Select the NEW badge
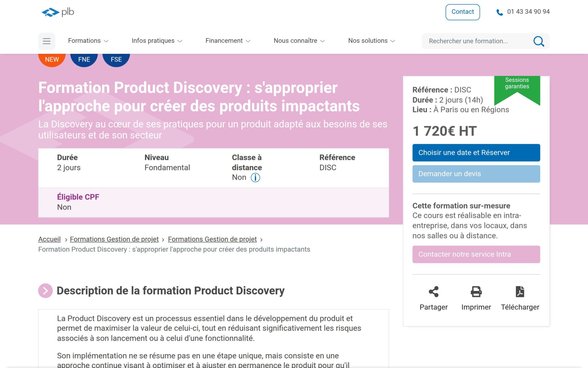 (x=52, y=59)
